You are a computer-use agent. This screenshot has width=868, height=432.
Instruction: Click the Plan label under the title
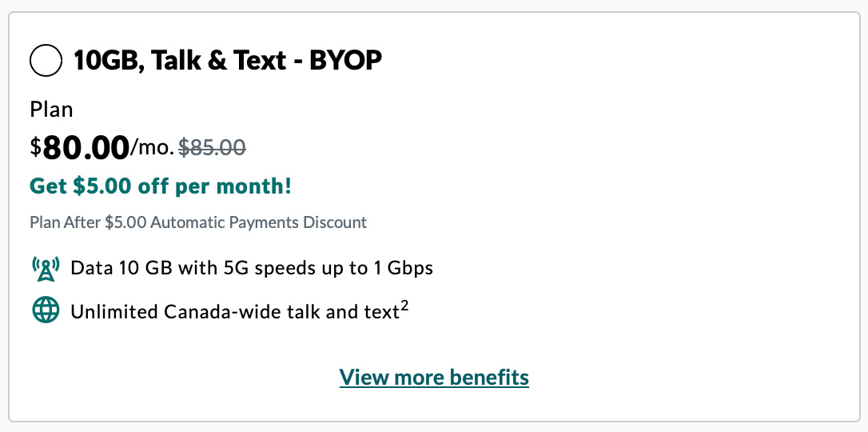click(51, 109)
